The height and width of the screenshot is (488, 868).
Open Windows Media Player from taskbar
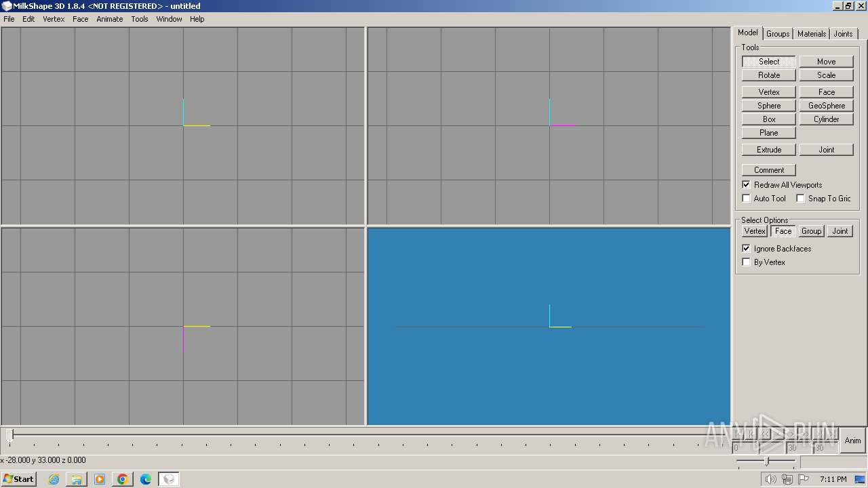(x=100, y=479)
